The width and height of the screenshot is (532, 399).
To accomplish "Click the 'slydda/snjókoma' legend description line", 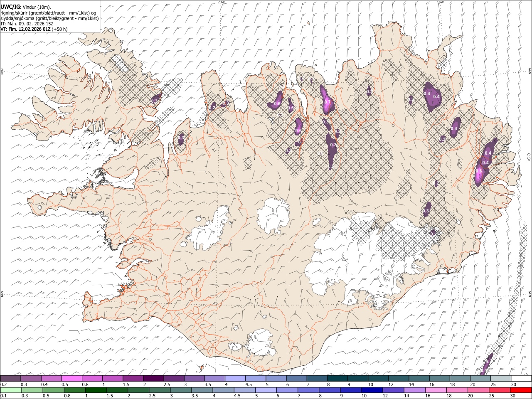I will [x=49, y=18].
